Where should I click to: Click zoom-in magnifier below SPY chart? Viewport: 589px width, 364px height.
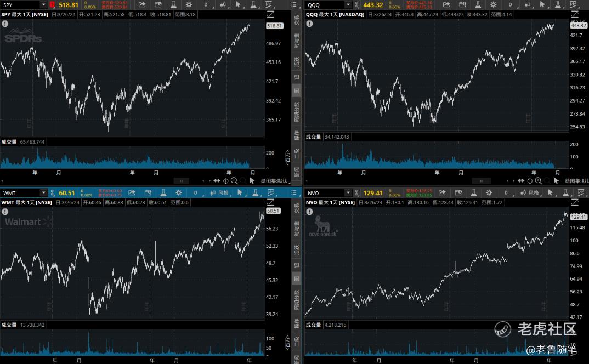pos(234,181)
